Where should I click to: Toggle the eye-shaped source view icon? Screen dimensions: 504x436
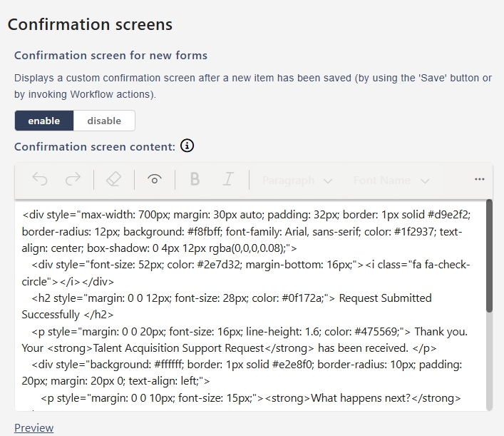tap(155, 180)
